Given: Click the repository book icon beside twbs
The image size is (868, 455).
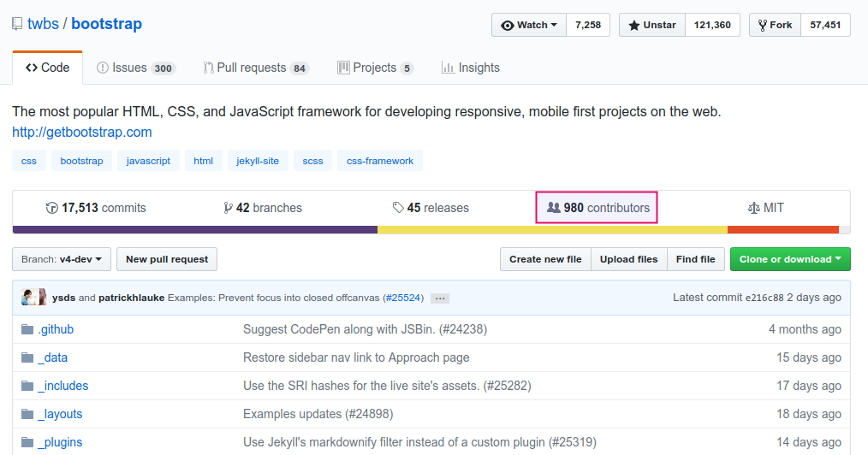Looking at the screenshot, I should coord(17,24).
